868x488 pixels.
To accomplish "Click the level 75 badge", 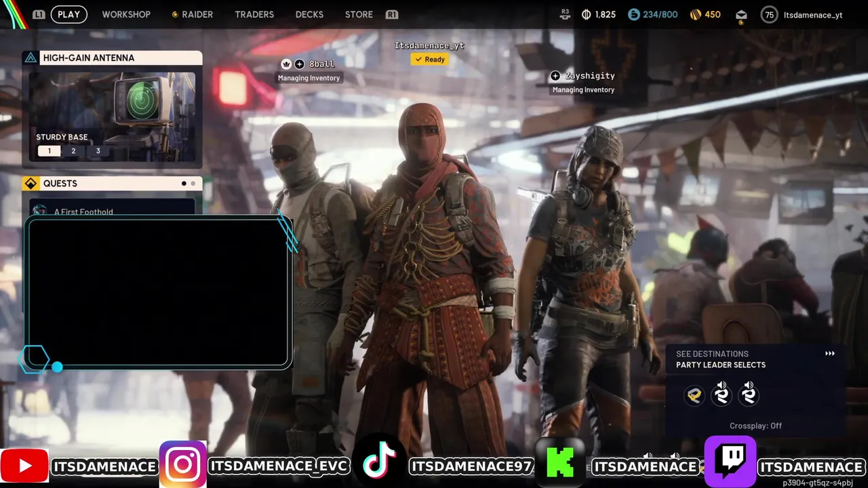I will pos(769,14).
